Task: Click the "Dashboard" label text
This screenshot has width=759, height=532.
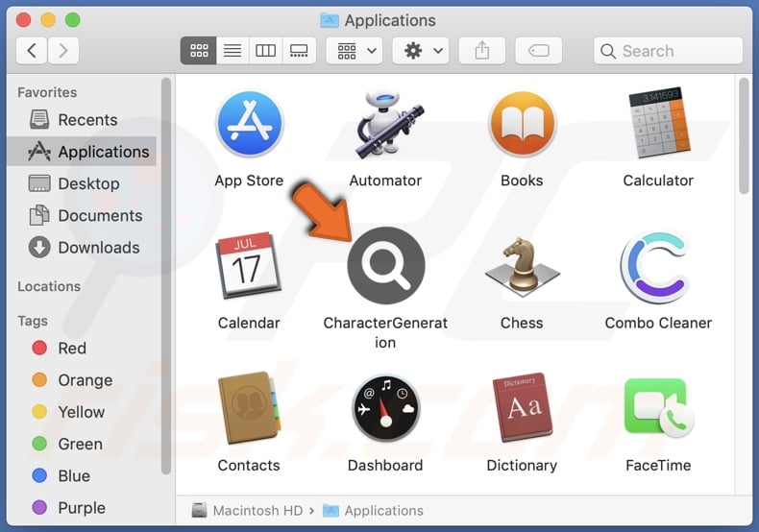Action: (x=385, y=465)
